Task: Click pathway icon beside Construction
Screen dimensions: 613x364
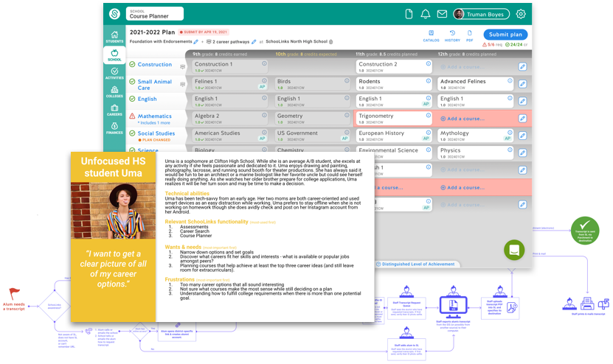Action: pos(182,67)
